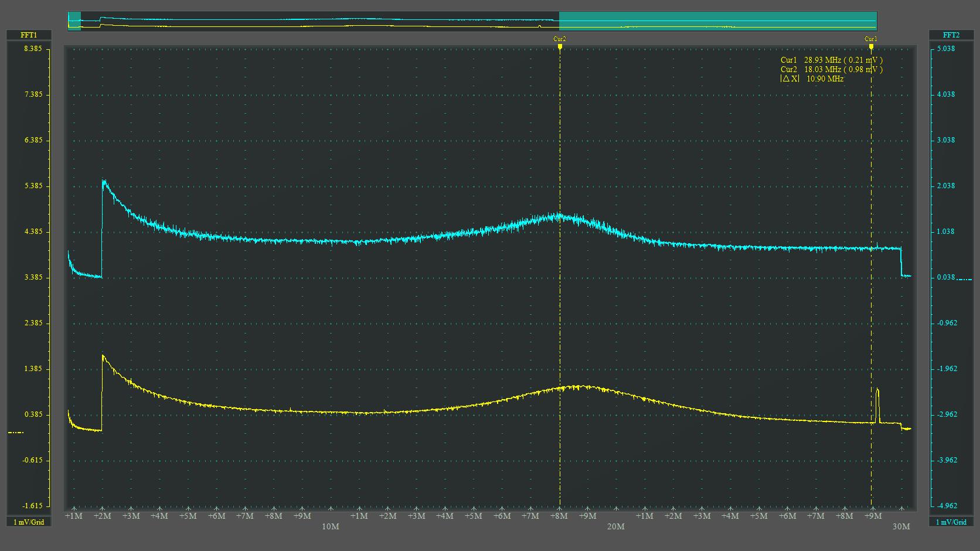Select the ΔX 10.90 MHz readout
Screen dimensions: 980x551
tap(812, 79)
